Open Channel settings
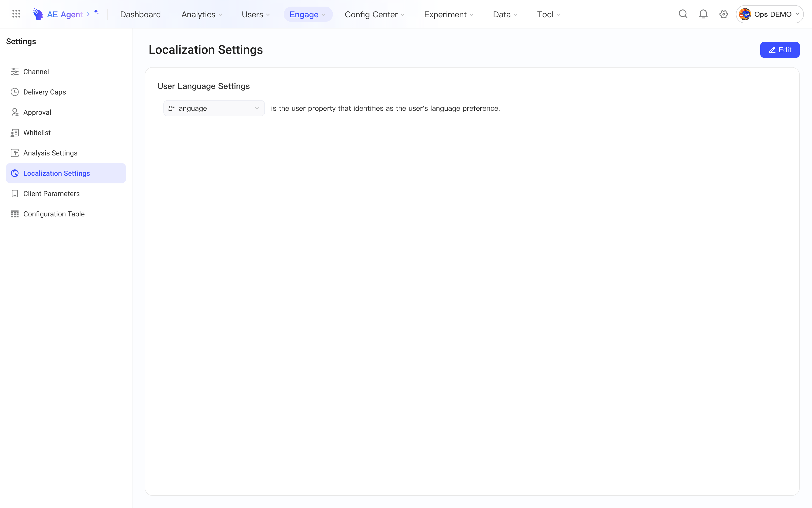The width and height of the screenshot is (812, 508). [x=66, y=72]
